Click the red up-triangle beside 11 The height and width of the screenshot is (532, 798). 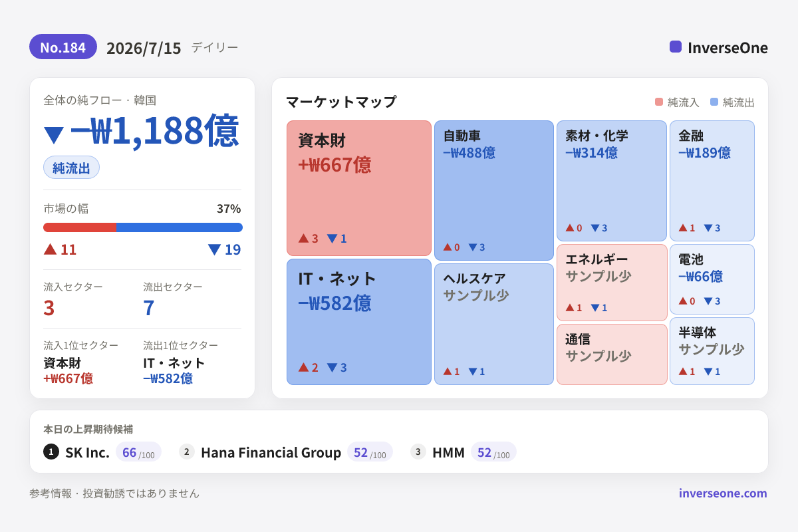coord(50,249)
